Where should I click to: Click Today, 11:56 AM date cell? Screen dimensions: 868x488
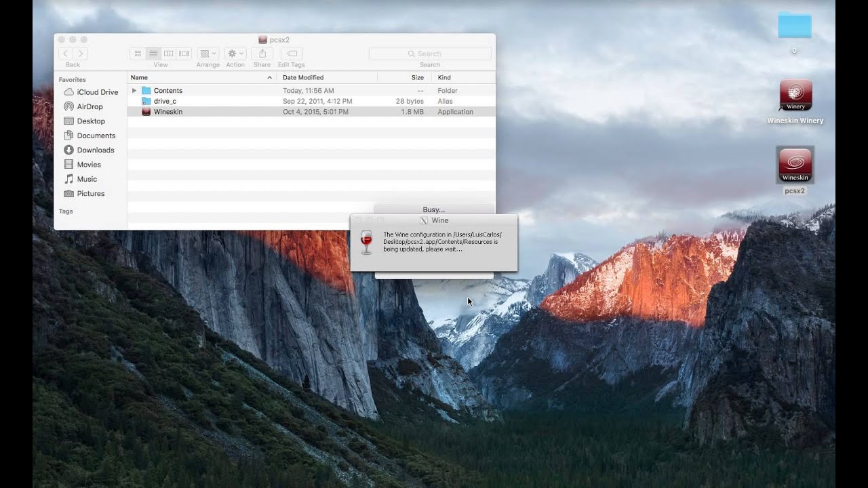(309, 90)
